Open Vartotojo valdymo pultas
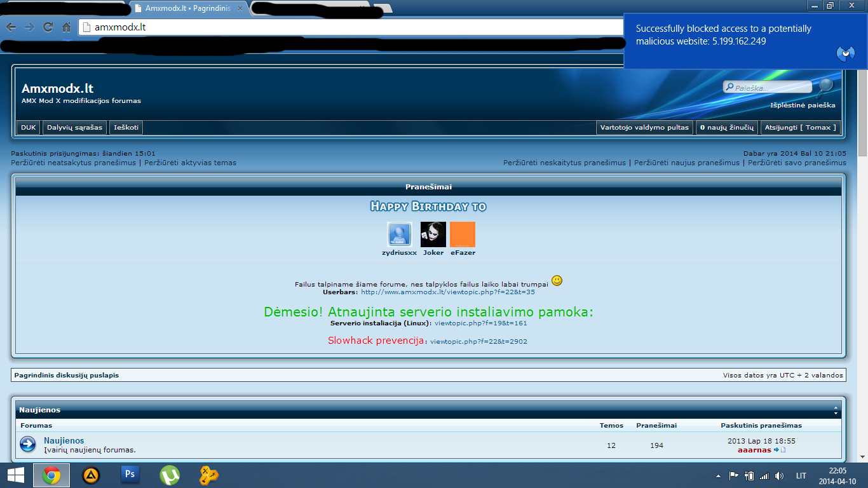This screenshot has width=868, height=488. 644,128
